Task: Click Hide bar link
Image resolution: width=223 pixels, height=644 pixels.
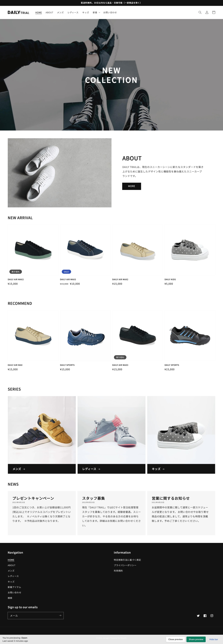Action: 214,639
